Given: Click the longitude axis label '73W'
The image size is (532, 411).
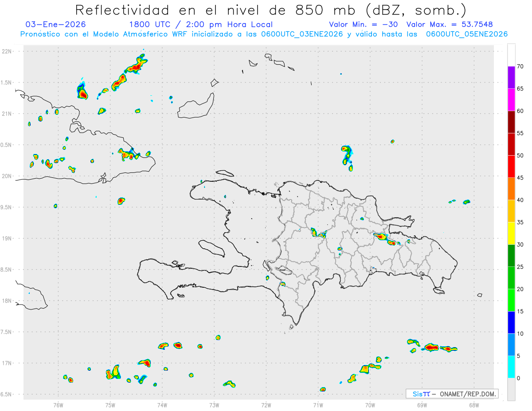Looking at the screenshot, I should pyautogui.click(x=214, y=405).
